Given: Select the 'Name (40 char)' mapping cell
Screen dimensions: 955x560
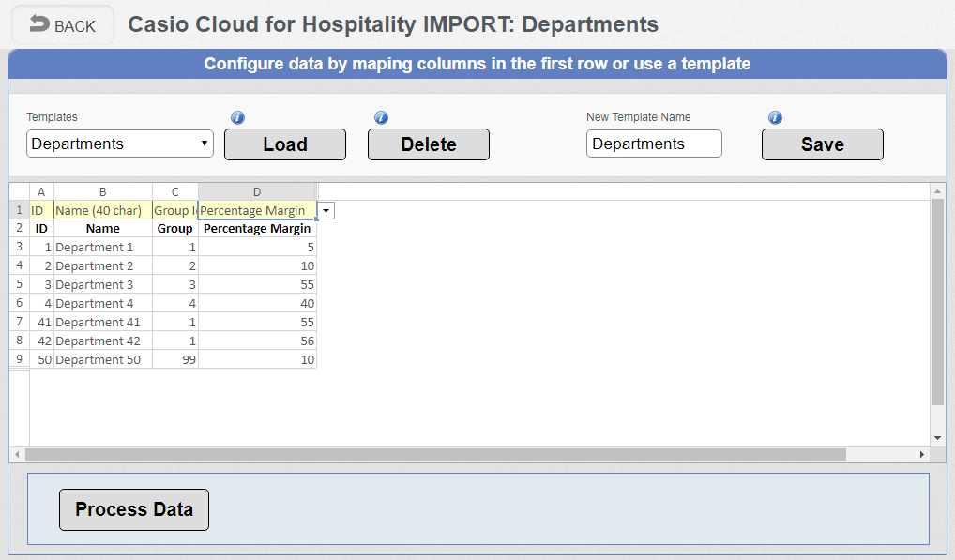Looking at the screenshot, I should 103,210.
